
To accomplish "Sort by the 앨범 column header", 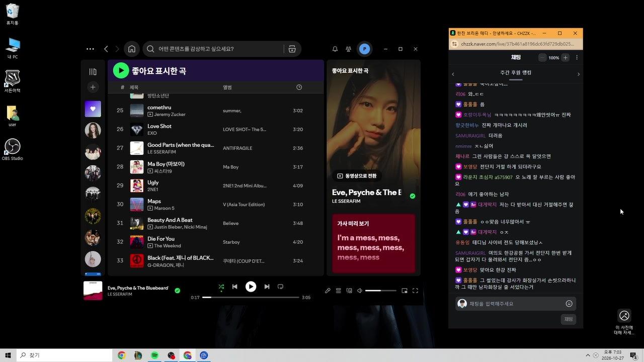I will coord(227,87).
